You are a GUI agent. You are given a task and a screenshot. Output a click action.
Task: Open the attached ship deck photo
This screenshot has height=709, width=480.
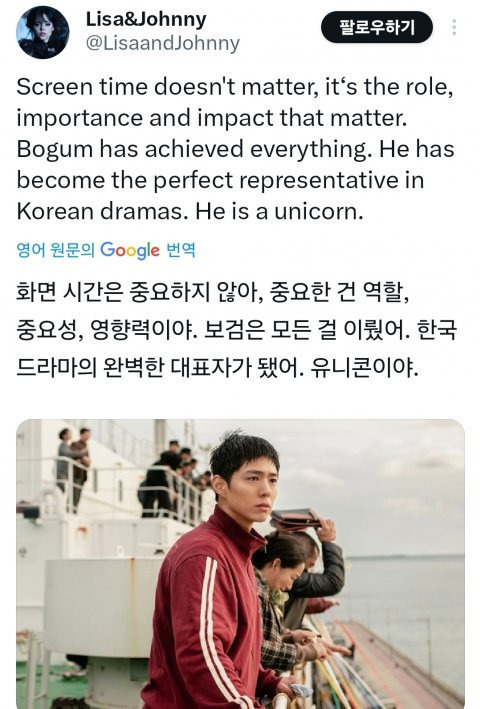click(240, 564)
